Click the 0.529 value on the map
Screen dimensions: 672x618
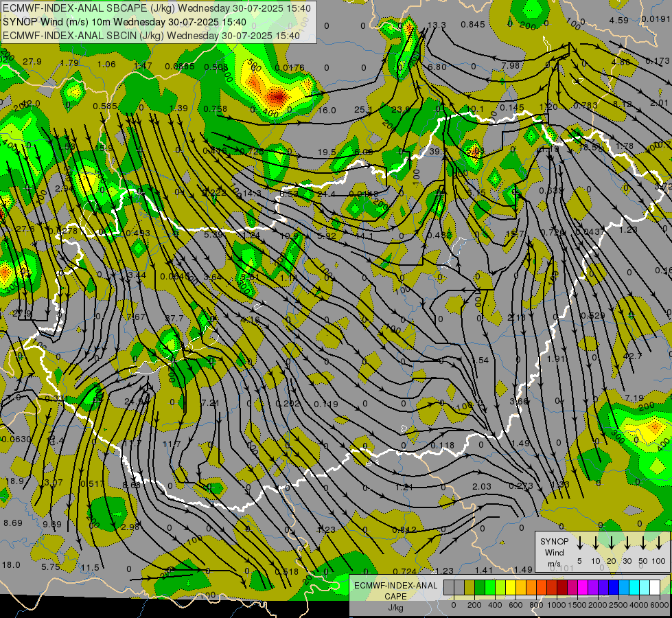(593, 316)
